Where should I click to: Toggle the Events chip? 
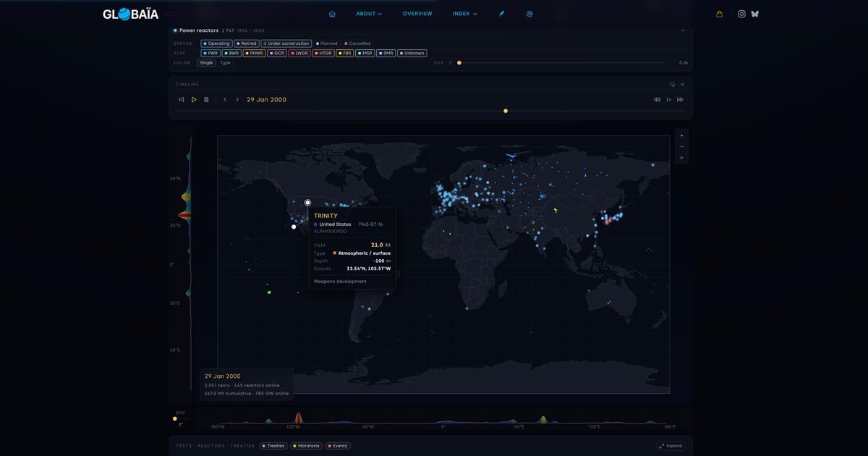338,446
